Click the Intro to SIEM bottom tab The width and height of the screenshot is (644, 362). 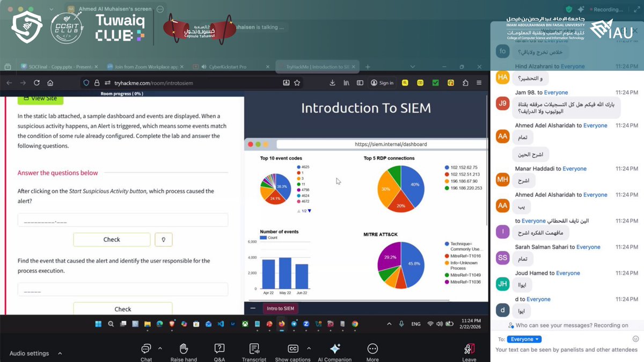[282, 308]
